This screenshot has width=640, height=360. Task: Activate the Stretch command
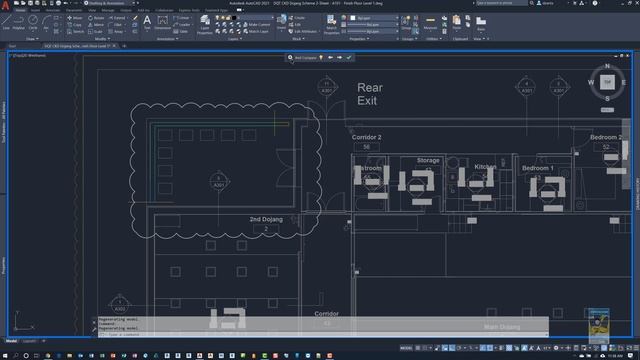tap(76, 31)
